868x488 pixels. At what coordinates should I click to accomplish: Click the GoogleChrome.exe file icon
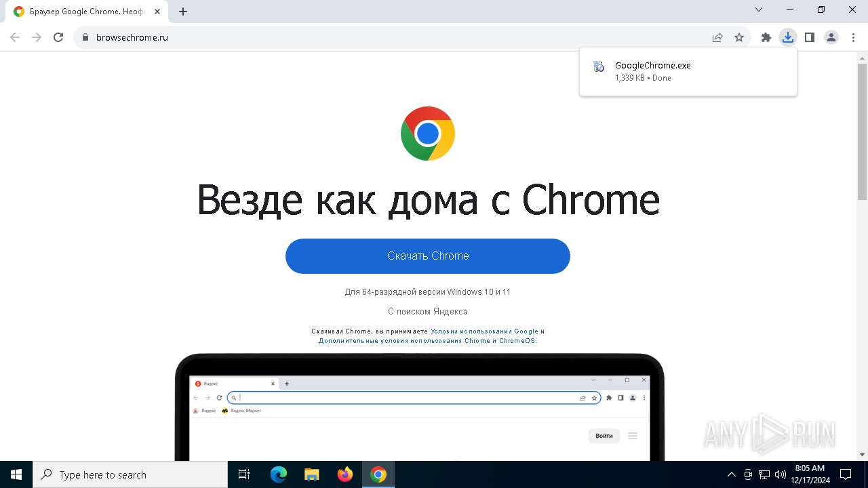tap(599, 66)
